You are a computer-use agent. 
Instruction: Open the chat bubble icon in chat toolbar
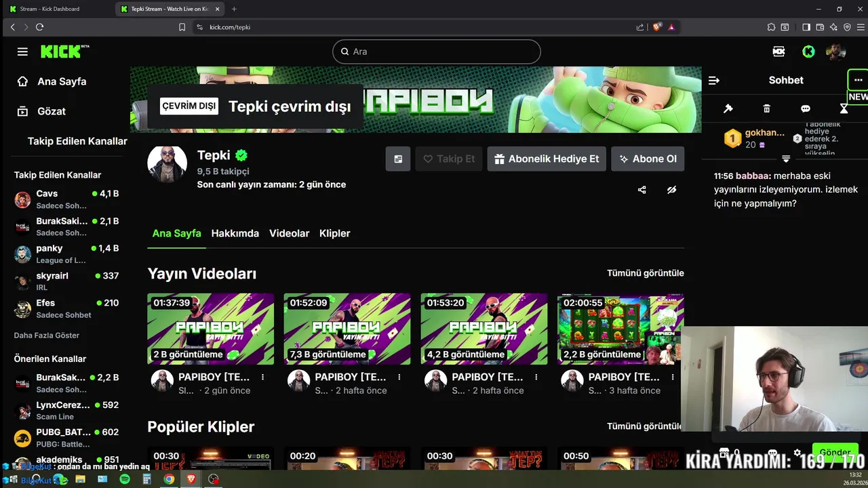tap(806, 108)
